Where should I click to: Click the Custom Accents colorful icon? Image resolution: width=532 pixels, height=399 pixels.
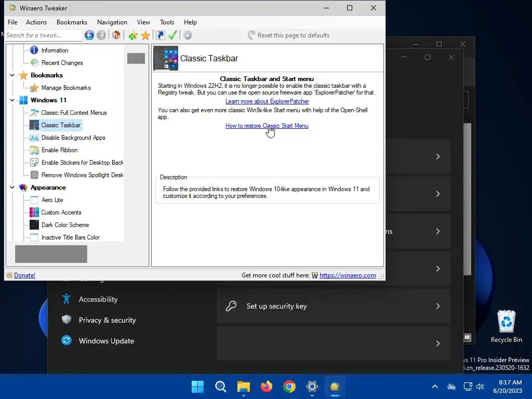34,212
